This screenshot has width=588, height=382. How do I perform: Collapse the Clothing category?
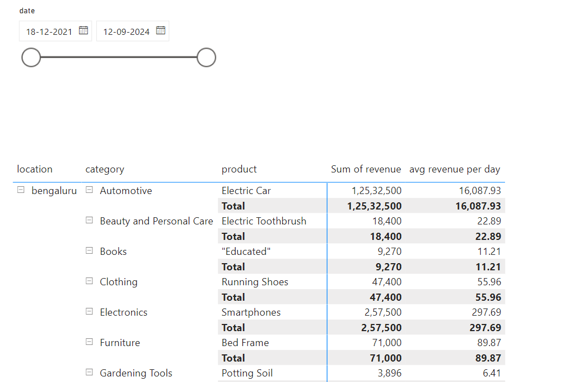89,281
